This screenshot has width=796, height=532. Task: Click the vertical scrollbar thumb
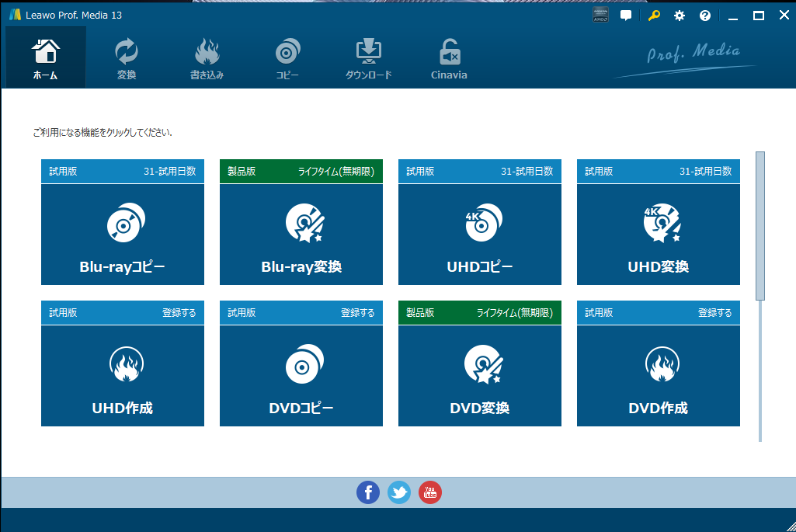tap(760, 225)
